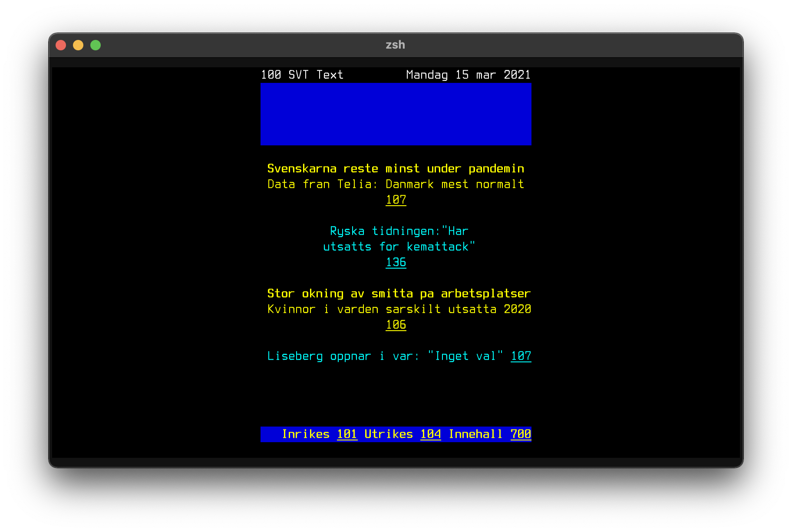Click the '100 SVT Text' header text
The height and width of the screenshot is (532, 792).
302,75
